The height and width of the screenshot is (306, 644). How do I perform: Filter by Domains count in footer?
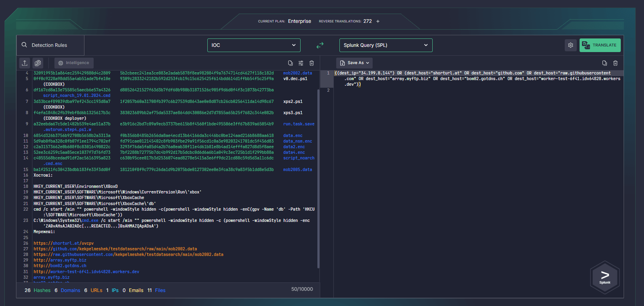pyautogui.click(x=67, y=290)
